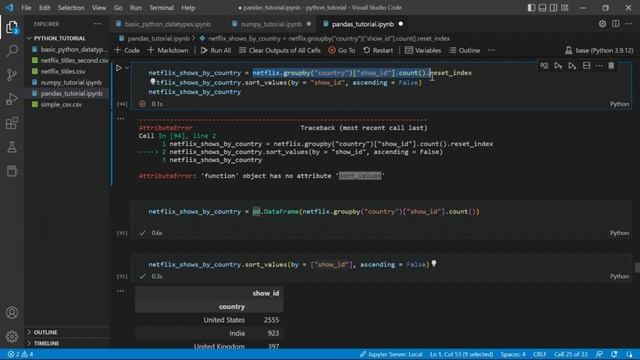Open kernel picker base (Python 3.9.12)
Viewport: 640px width, 360px height.
599,50
